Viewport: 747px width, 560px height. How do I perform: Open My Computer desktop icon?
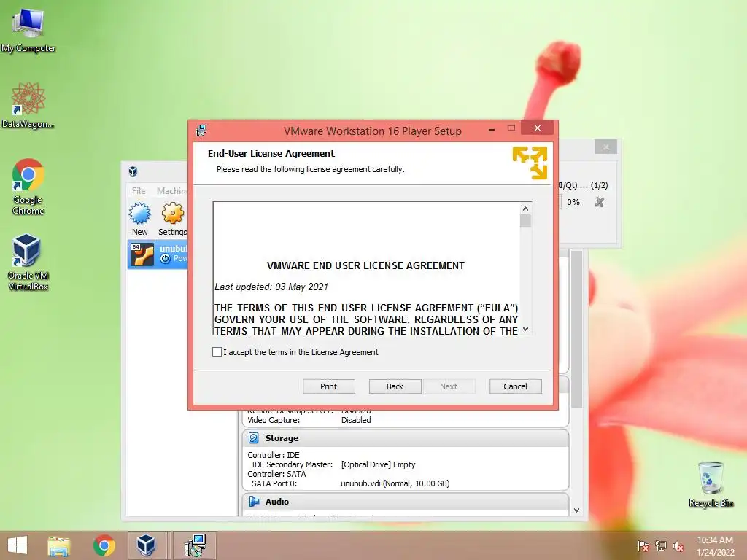click(x=28, y=29)
